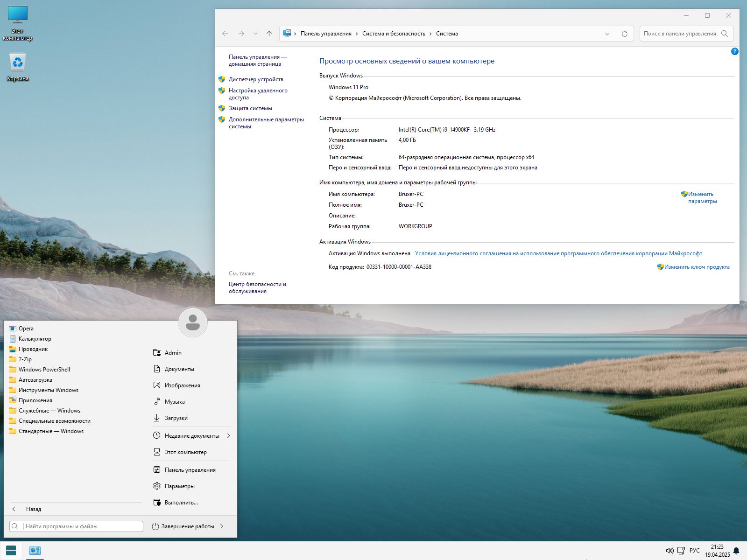Expand Recent documents submenu arrow
The height and width of the screenshot is (560, 747).
pyautogui.click(x=228, y=436)
